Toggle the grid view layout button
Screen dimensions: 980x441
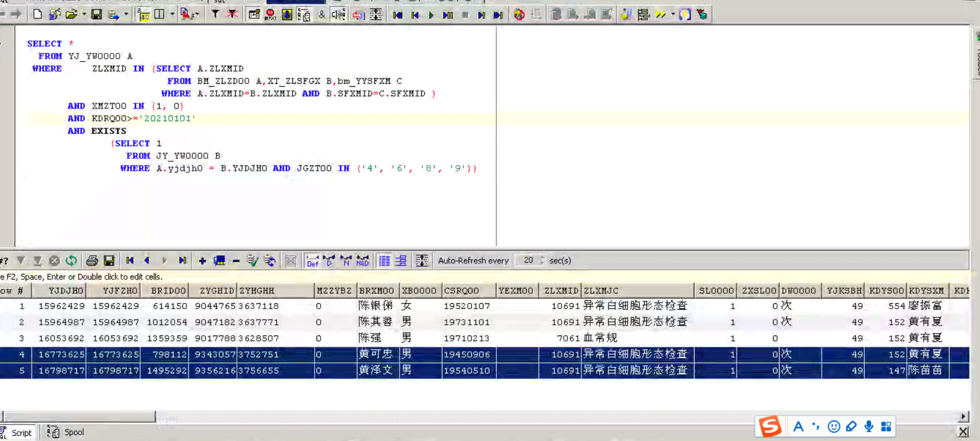coord(384,260)
